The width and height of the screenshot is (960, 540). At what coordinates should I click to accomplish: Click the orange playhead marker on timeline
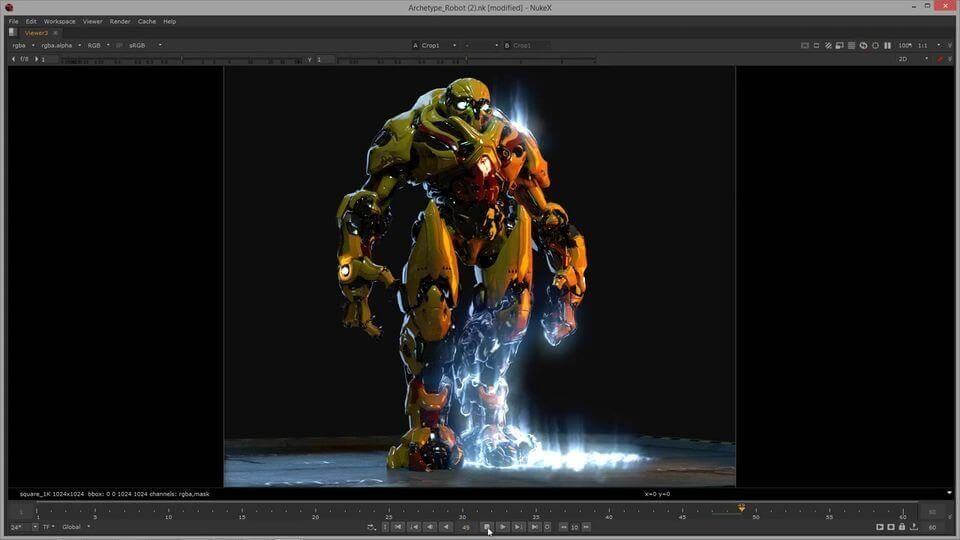point(741,508)
